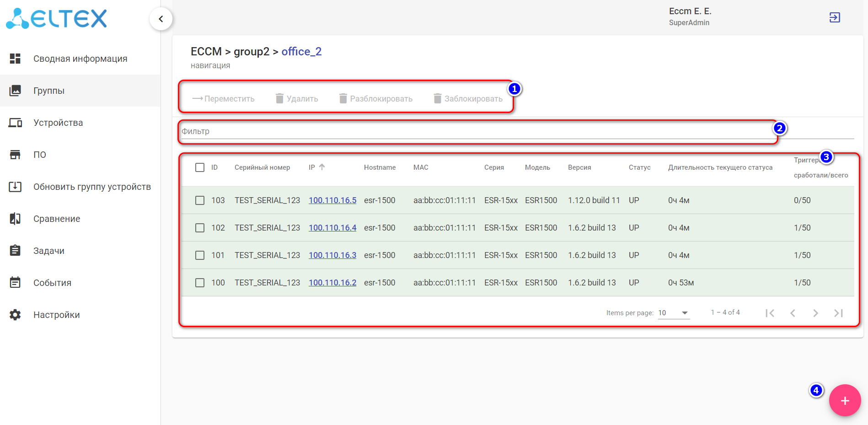Go to the first page of the table
868x425 pixels.
pyautogui.click(x=770, y=313)
